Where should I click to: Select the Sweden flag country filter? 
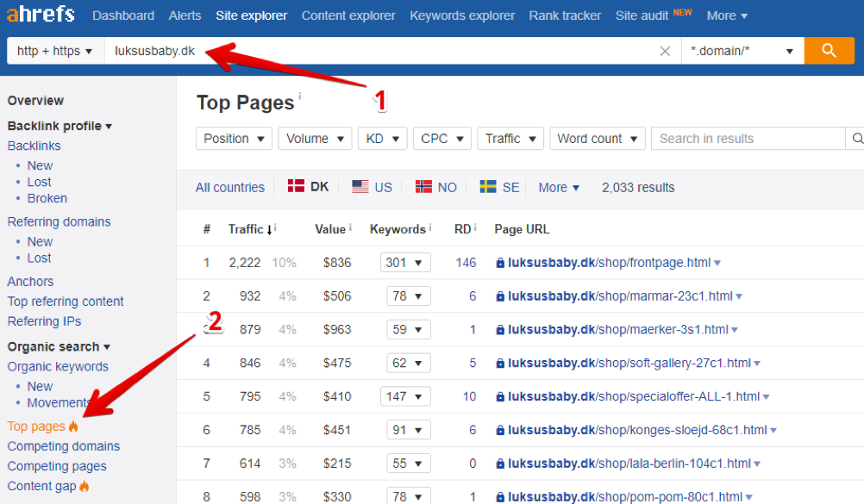pyautogui.click(x=499, y=187)
